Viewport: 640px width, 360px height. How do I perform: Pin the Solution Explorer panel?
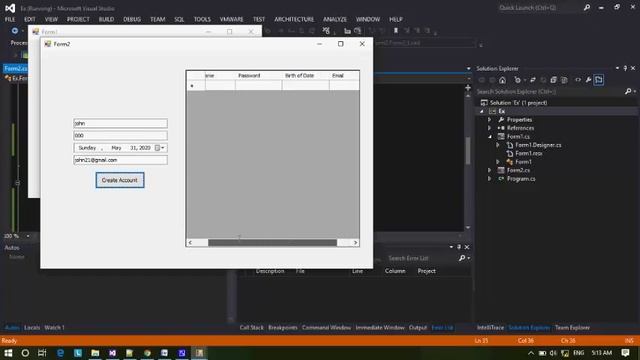coord(625,68)
